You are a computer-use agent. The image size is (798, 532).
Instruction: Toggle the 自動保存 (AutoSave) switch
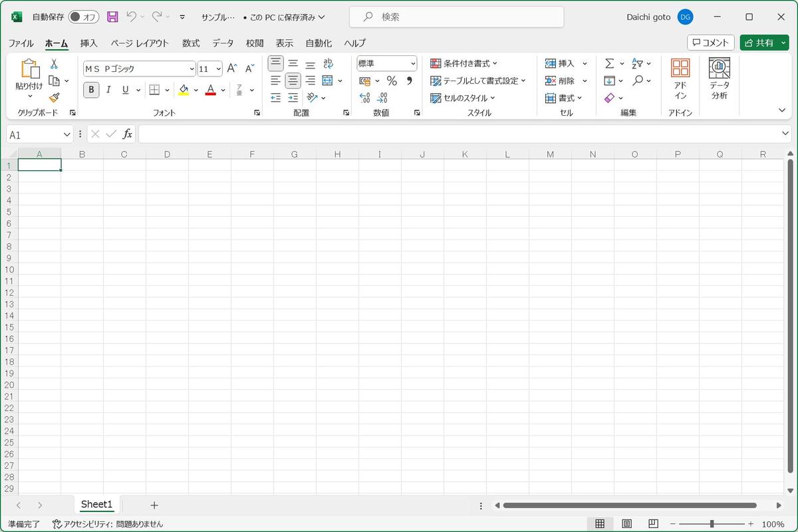83,17
